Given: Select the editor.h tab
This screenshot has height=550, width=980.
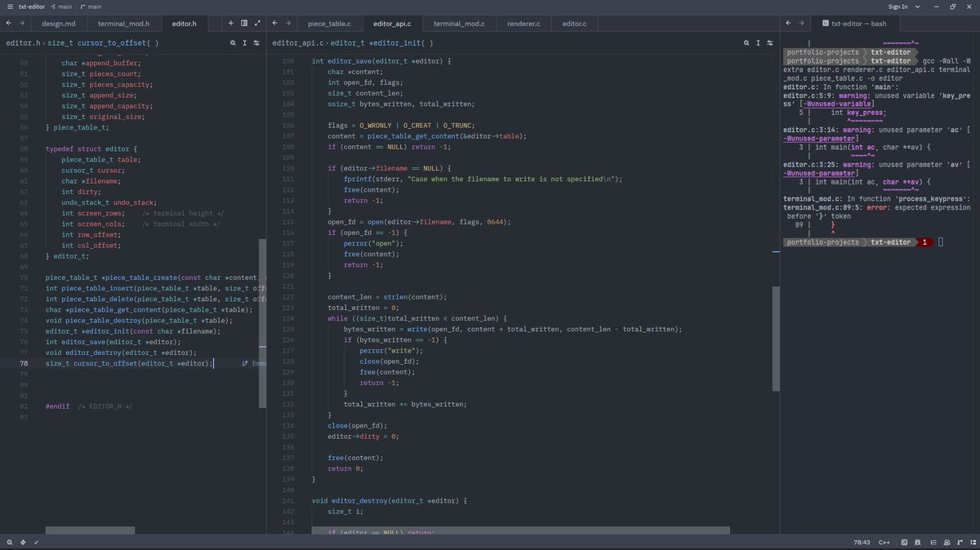Looking at the screenshot, I should (x=184, y=24).
